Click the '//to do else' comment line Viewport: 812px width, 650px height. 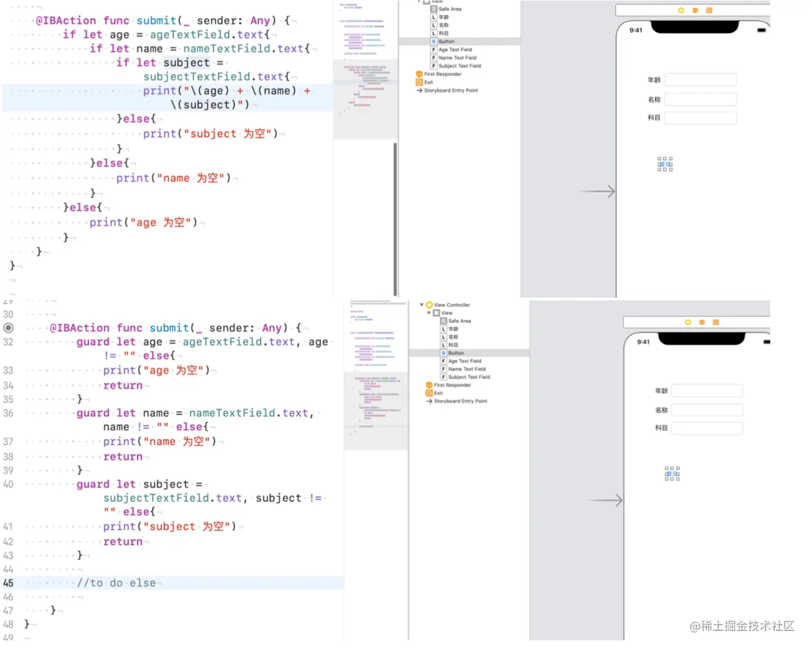point(116,583)
